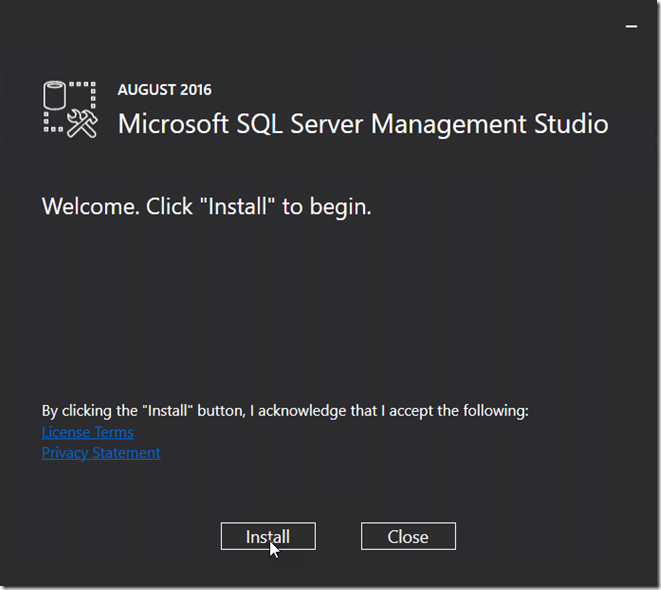Open the License Terms link
This screenshot has height=590, width=661.
88,432
